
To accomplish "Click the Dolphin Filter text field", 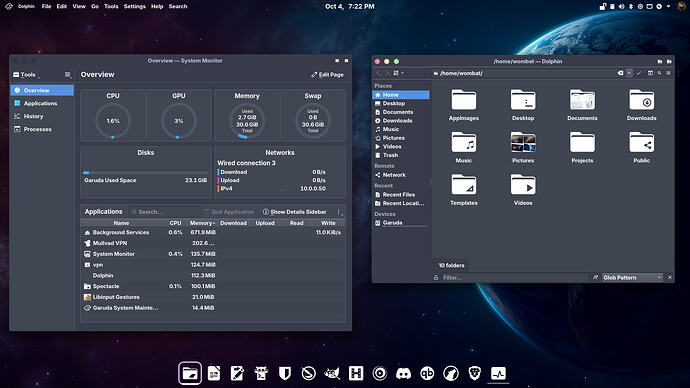I will point(514,278).
